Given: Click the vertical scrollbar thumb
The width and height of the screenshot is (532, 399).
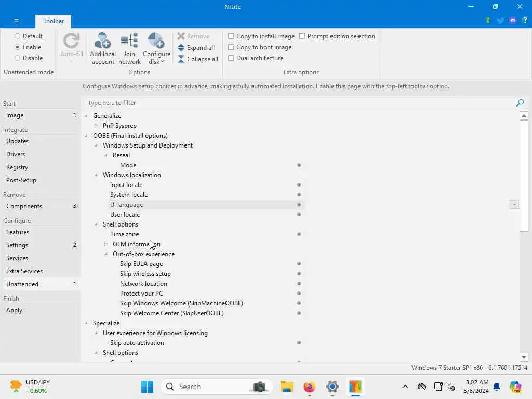Looking at the screenshot, I should 524,176.
